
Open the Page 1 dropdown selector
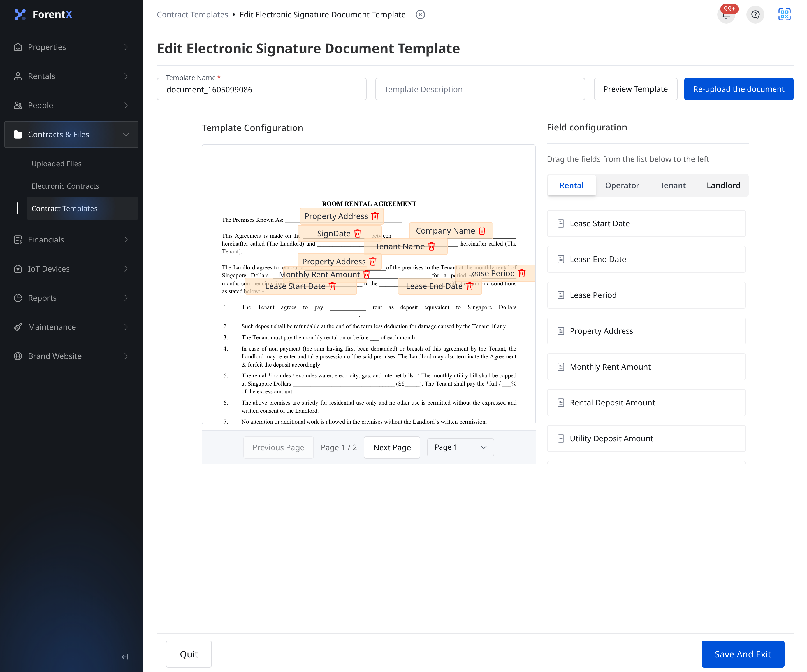point(460,447)
